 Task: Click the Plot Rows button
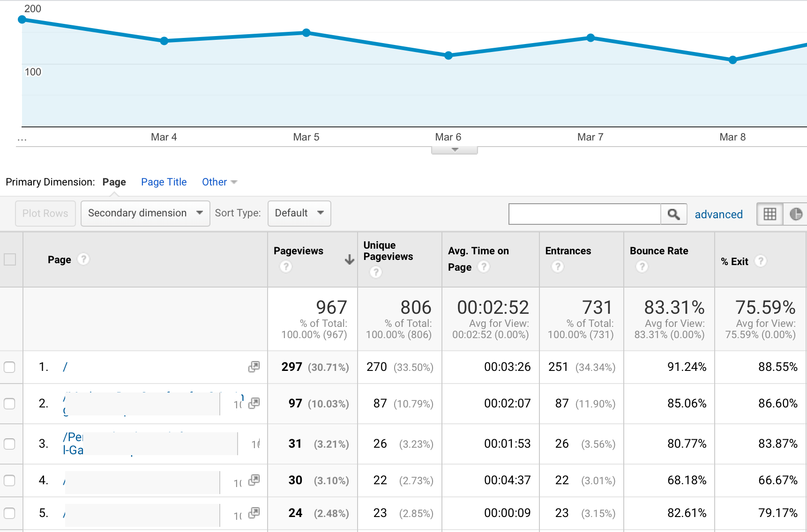(x=45, y=213)
